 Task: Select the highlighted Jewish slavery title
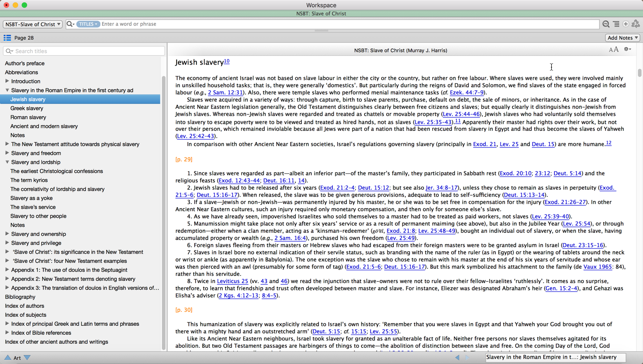click(80, 99)
